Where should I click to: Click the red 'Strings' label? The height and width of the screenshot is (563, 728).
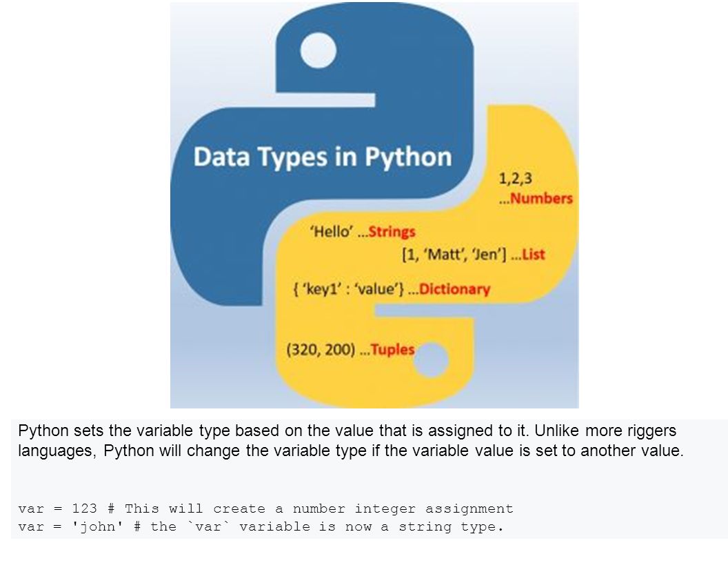(x=392, y=231)
